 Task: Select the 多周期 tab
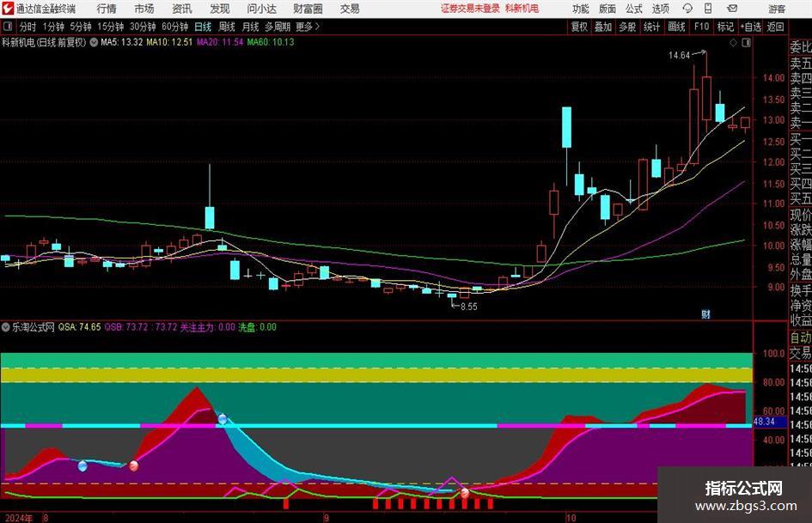pyautogui.click(x=278, y=27)
